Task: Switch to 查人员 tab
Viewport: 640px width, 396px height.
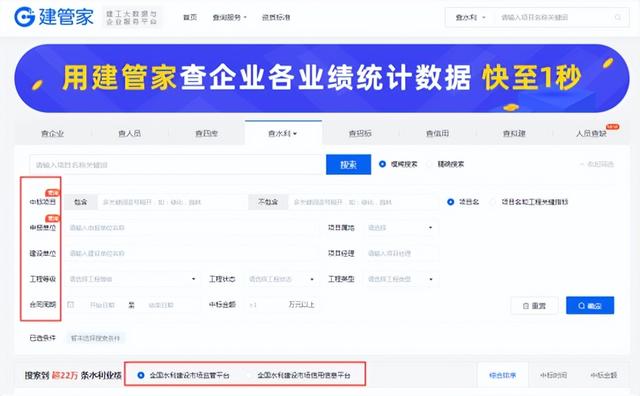Action: tap(129, 133)
